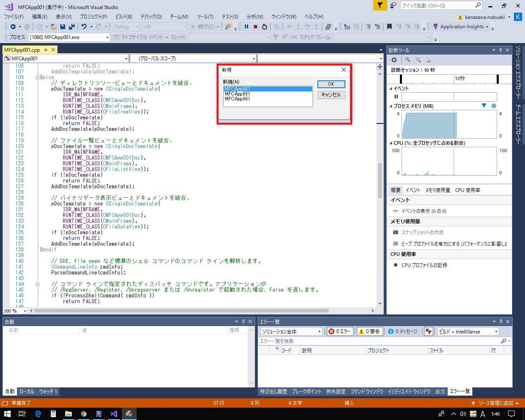
Task: Click イベントの表示 (0 の 0) link
Action: [x=424, y=211]
